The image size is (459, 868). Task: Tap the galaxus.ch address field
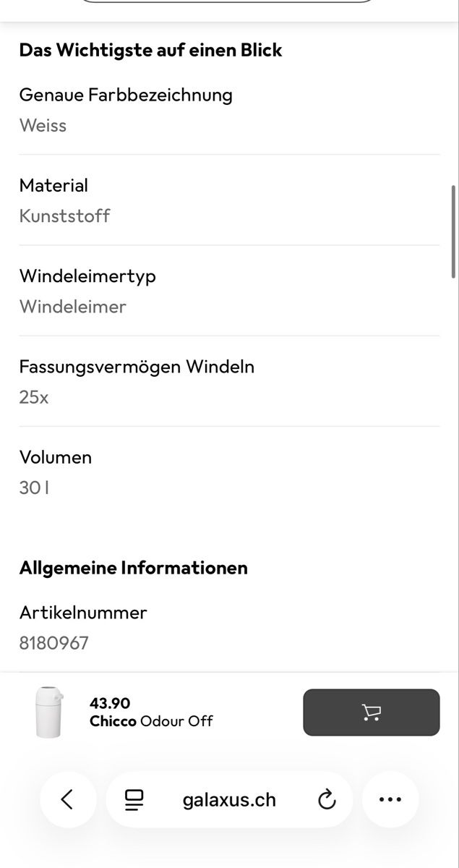pyautogui.click(x=229, y=799)
